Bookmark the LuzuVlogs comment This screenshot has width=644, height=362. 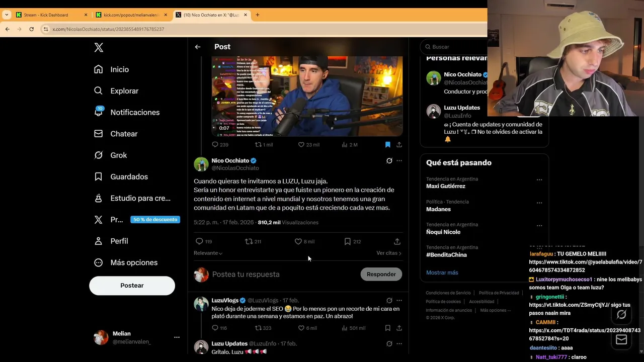387,328
